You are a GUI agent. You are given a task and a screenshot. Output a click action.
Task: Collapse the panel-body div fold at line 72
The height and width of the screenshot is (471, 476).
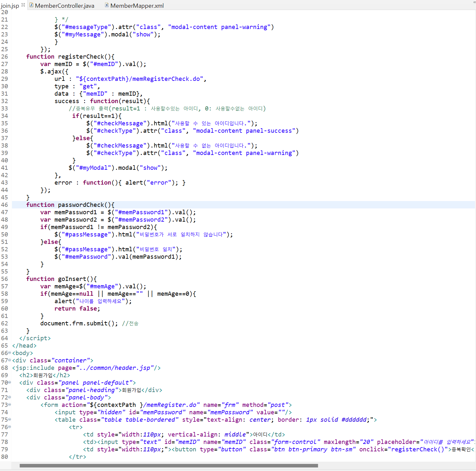(x=10, y=397)
